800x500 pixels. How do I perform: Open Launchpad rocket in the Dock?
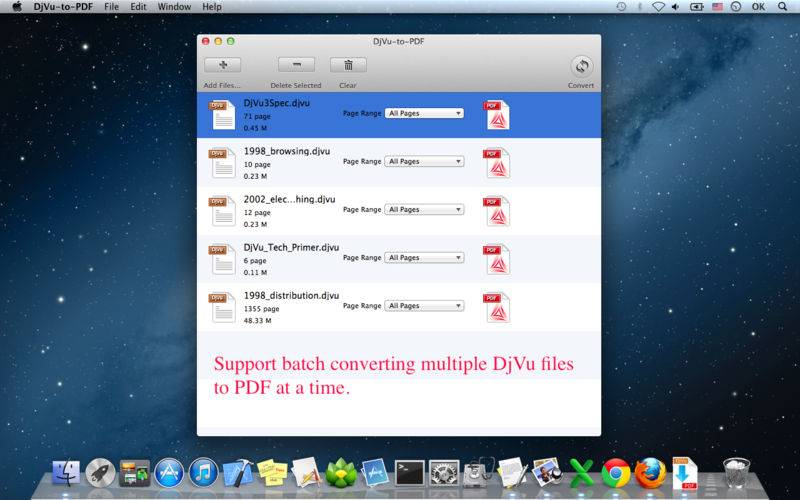click(x=101, y=473)
